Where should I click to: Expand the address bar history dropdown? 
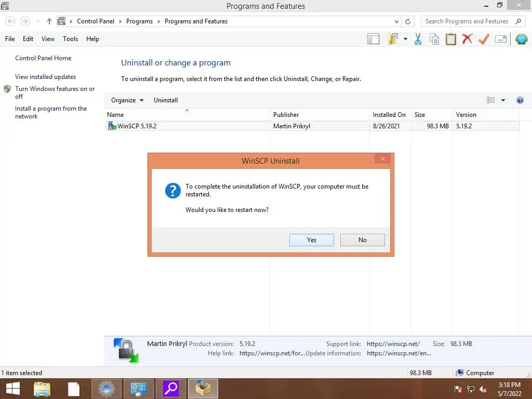pos(396,21)
